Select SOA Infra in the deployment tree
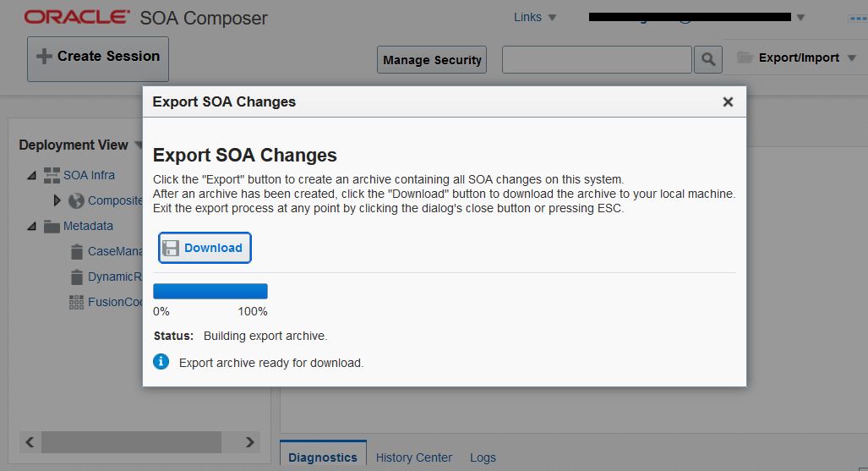The height and width of the screenshot is (471, 868). click(x=89, y=175)
